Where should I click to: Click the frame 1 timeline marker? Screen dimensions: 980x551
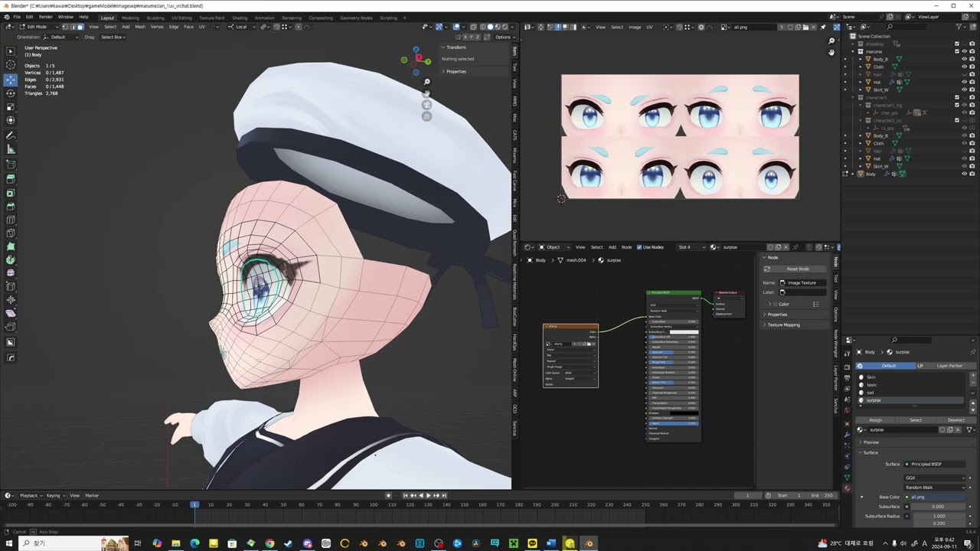point(194,504)
